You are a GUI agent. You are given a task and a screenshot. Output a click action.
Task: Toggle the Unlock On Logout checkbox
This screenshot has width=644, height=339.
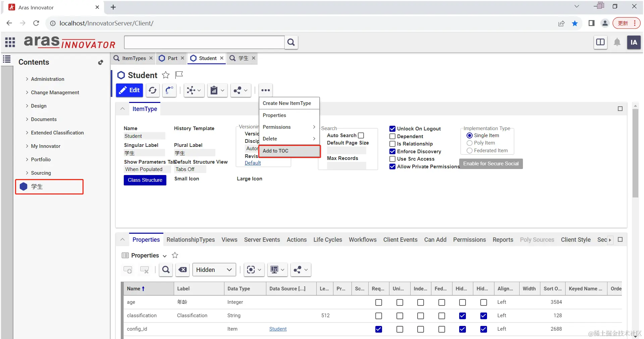(x=392, y=129)
